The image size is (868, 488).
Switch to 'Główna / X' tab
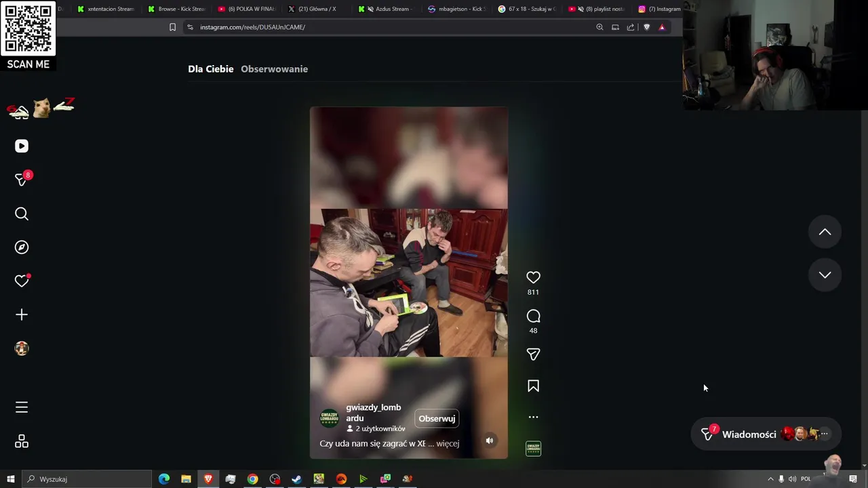pyautogui.click(x=317, y=9)
